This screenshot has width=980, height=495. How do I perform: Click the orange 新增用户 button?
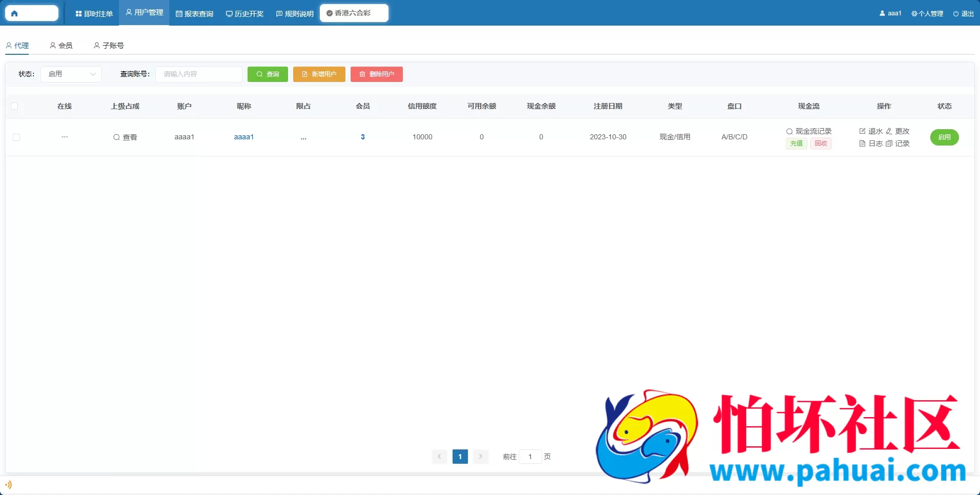pyautogui.click(x=319, y=74)
